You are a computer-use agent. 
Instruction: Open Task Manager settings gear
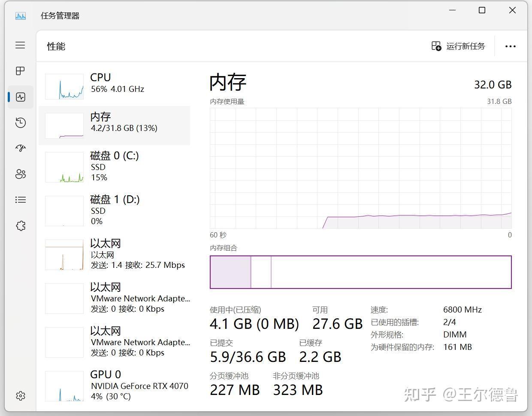click(x=20, y=395)
